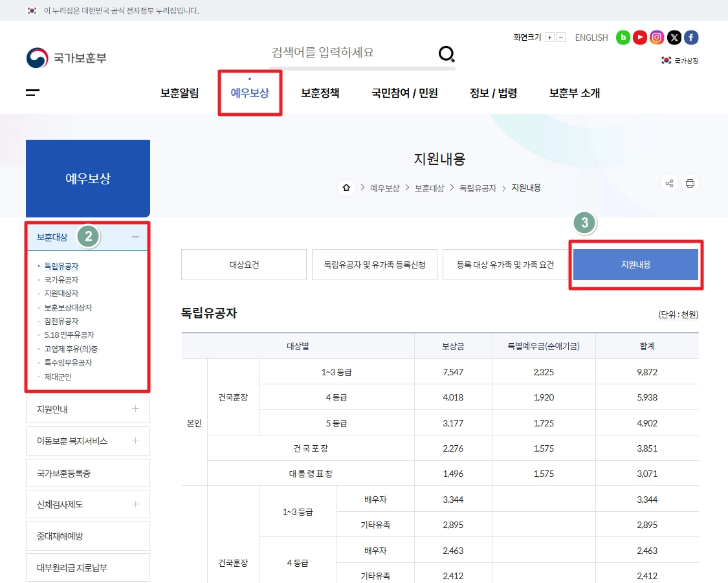
Task: Select the home icon in the breadcrumb
Action: 346,188
